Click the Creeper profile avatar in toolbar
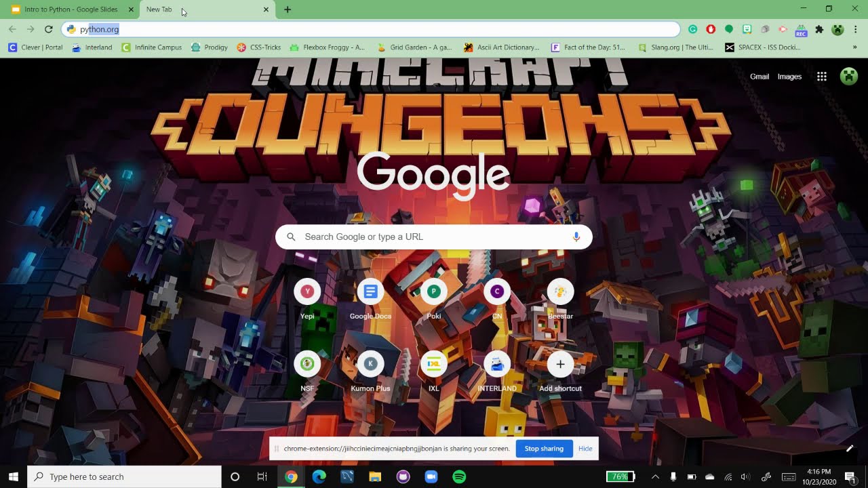Screen dimensions: 868x488 click(837, 29)
